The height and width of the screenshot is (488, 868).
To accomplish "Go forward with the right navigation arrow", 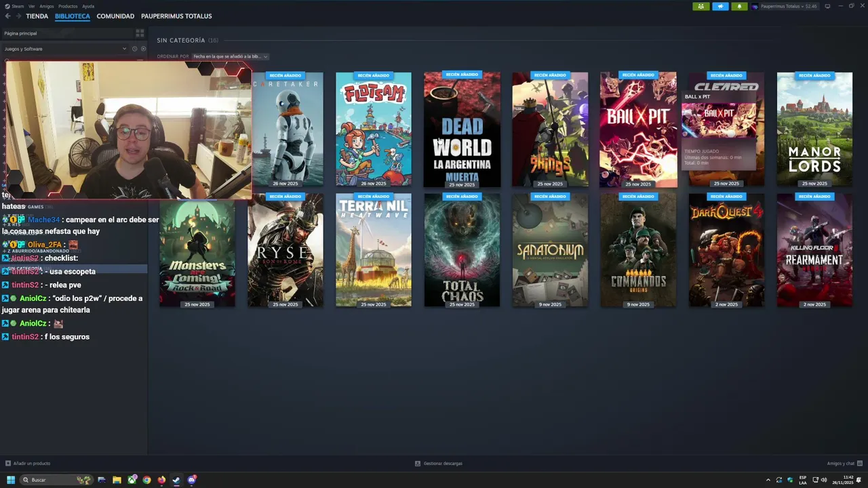I will [x=18, y=16].
